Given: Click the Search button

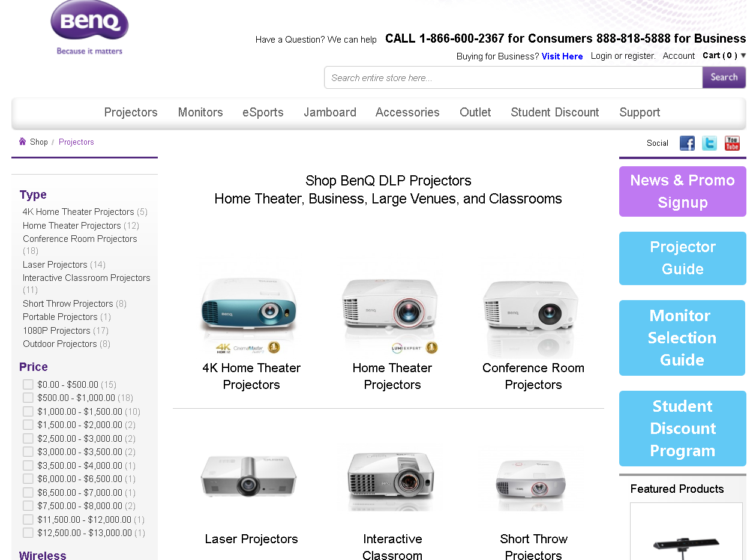Looking at the screenshot, I should (x=724, y=77).
